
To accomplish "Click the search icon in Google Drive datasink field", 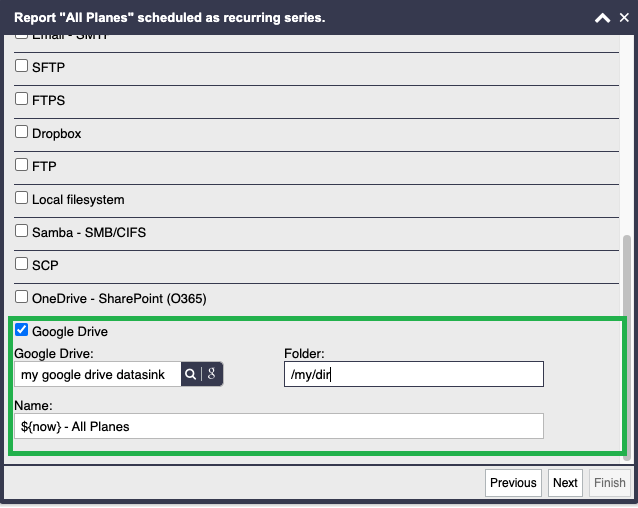I will tap(190, 374).
